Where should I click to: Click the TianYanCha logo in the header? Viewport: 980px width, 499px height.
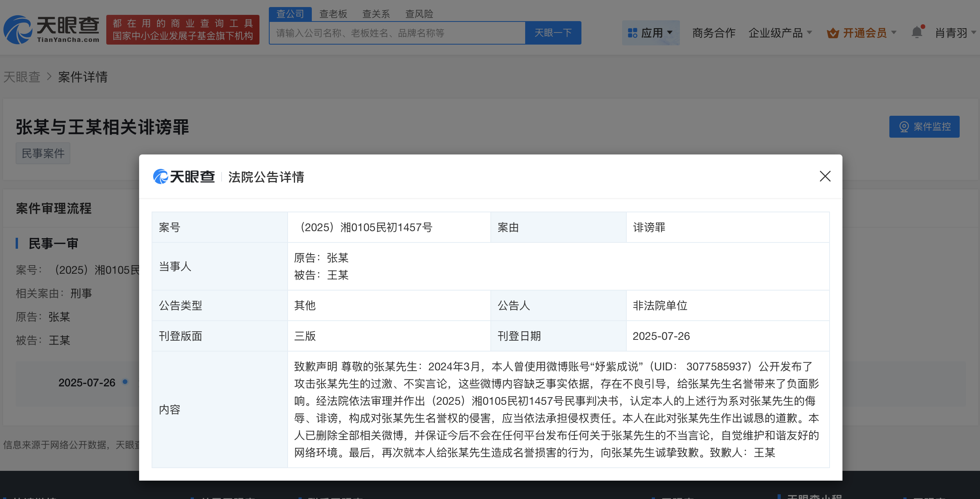click(x=52, y=29)
